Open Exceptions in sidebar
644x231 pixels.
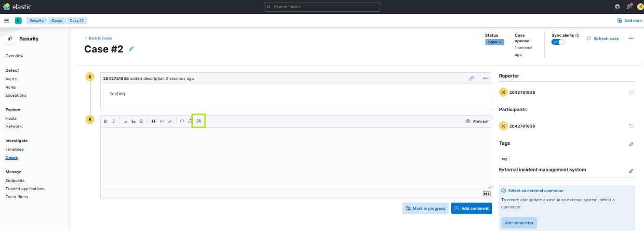pos(16,95)
